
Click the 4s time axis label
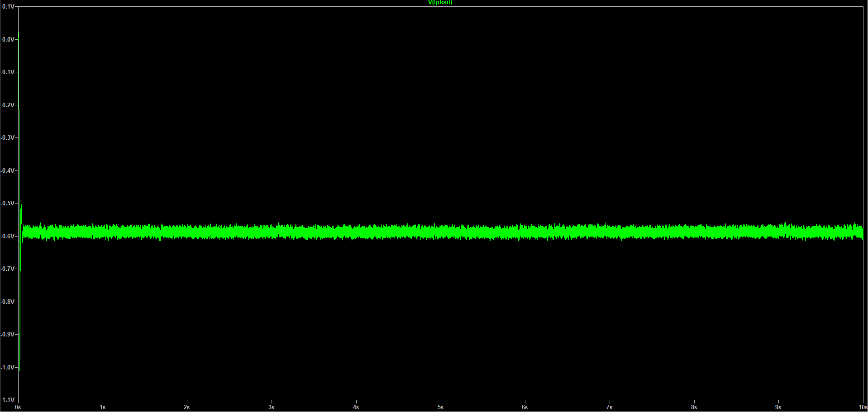[x=356, y=407]
